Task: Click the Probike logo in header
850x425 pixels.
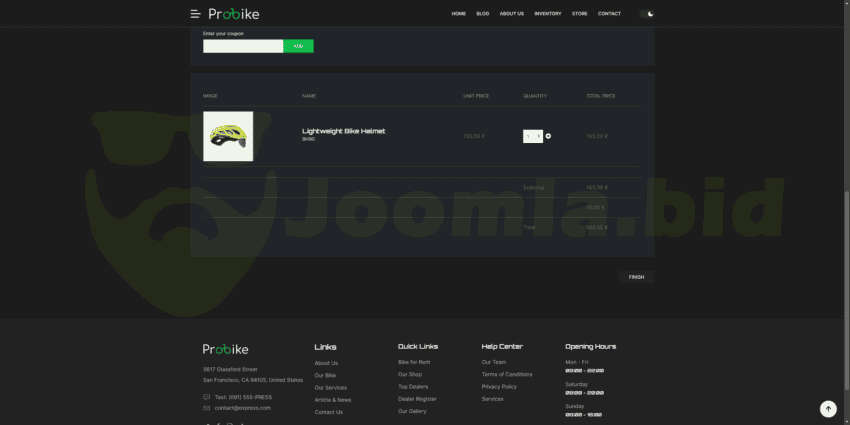Action: 234,14
